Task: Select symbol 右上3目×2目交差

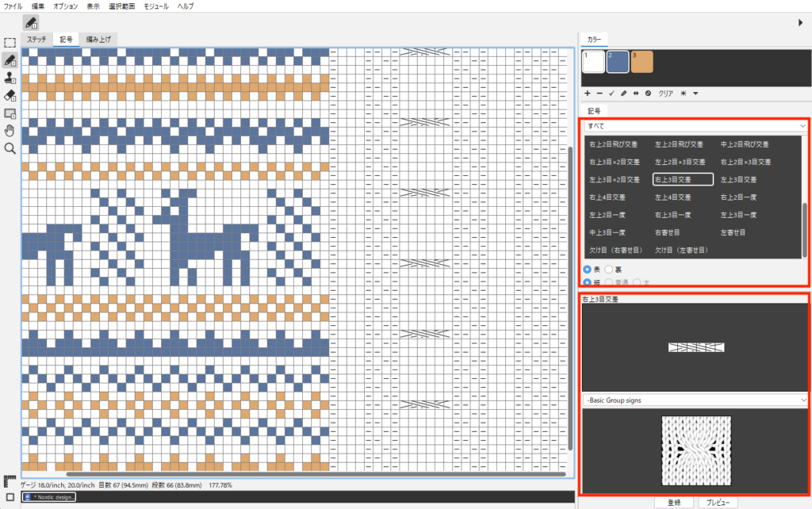Action: pyautogui.click(x=615, y=162)
